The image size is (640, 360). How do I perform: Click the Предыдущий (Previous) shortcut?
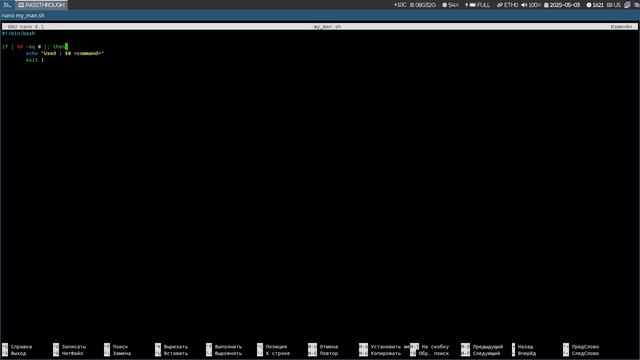click(x=482, y=347)
